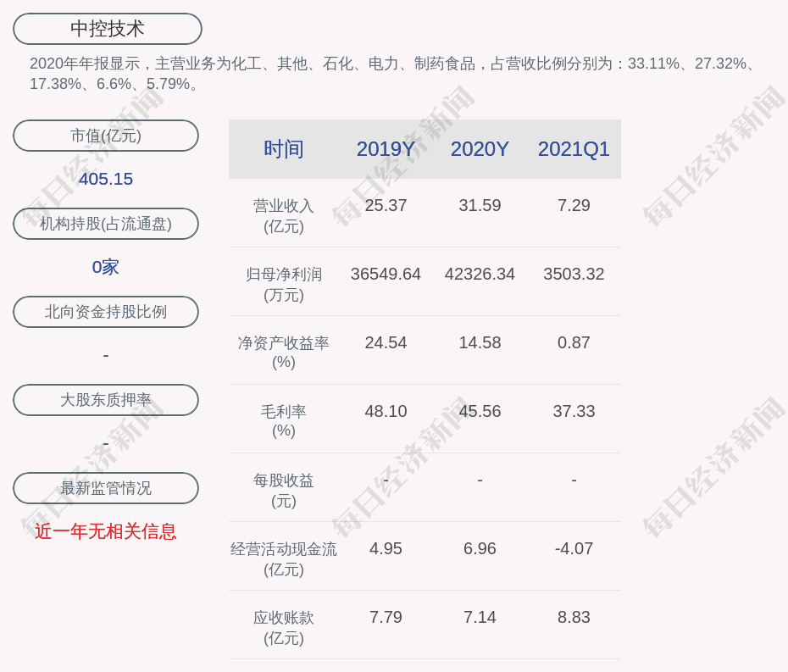The width and height of the screenshot is (788, 672).
Task: Click the 机构持股(占流通盘) label pill
Action: 106,224
